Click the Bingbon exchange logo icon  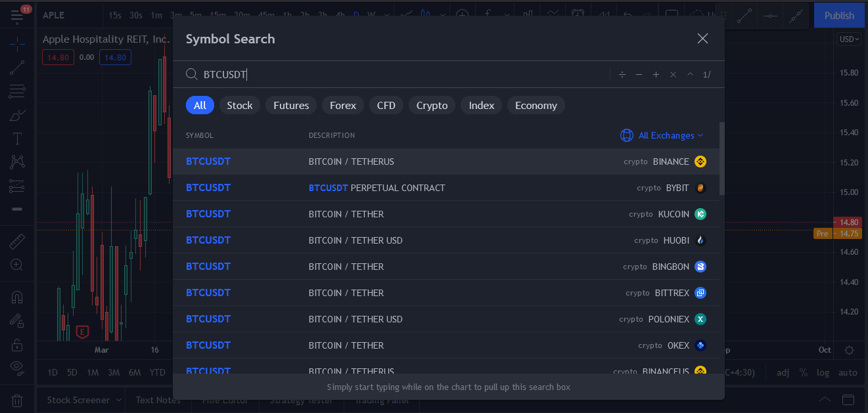(x=700, y=267)
